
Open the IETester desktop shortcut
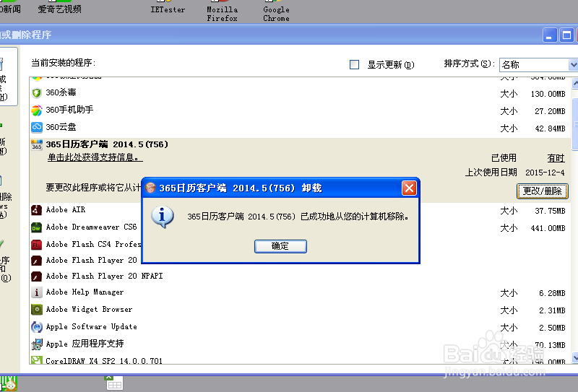[x=168, y=7]
